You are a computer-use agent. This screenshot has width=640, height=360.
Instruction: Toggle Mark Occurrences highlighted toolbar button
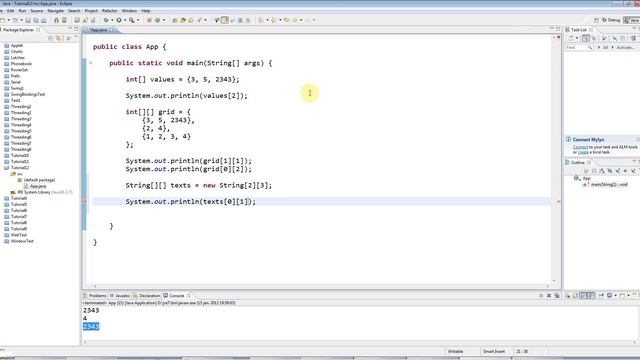[225, 20]
